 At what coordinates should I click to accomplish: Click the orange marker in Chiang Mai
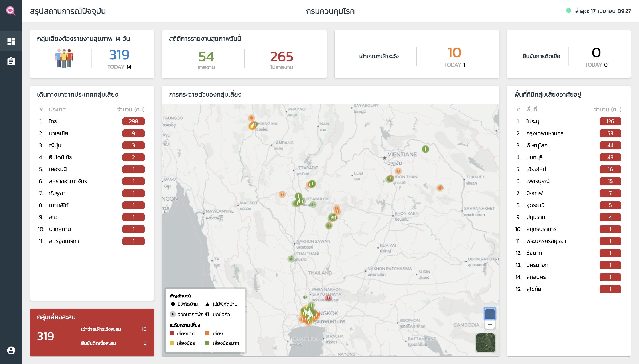pos(251,118)
